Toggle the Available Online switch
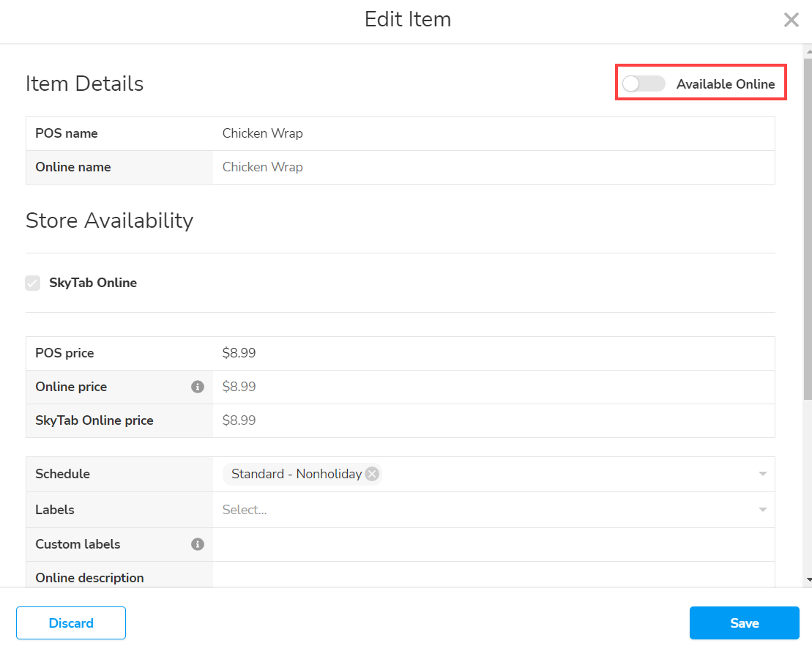Screen dimensions: 812x646 point(644,84)
